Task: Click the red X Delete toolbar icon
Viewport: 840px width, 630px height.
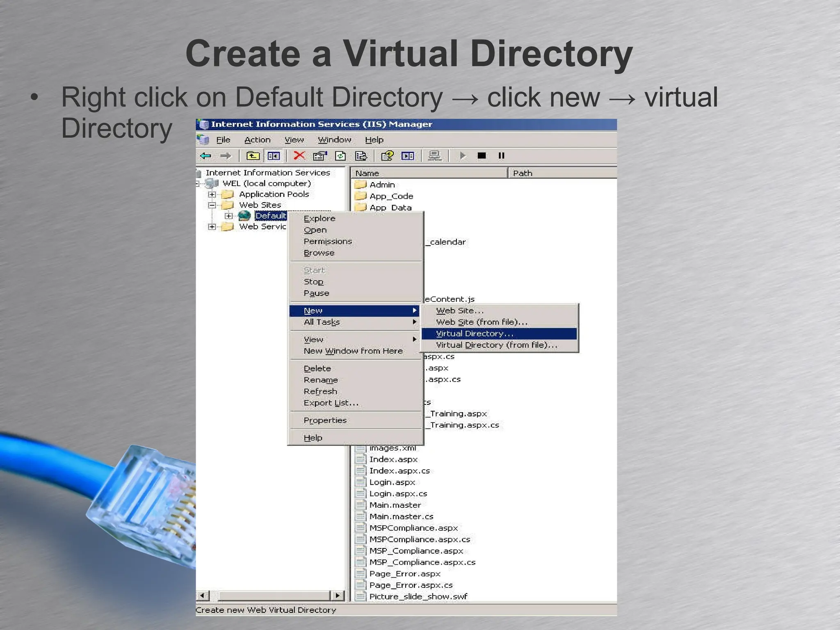Action: (x=300, y=156)
